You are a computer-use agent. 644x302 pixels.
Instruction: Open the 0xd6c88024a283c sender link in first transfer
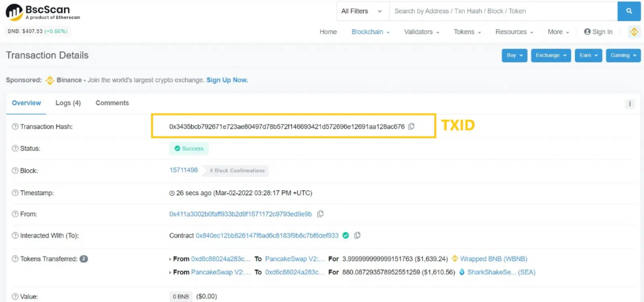221,259
